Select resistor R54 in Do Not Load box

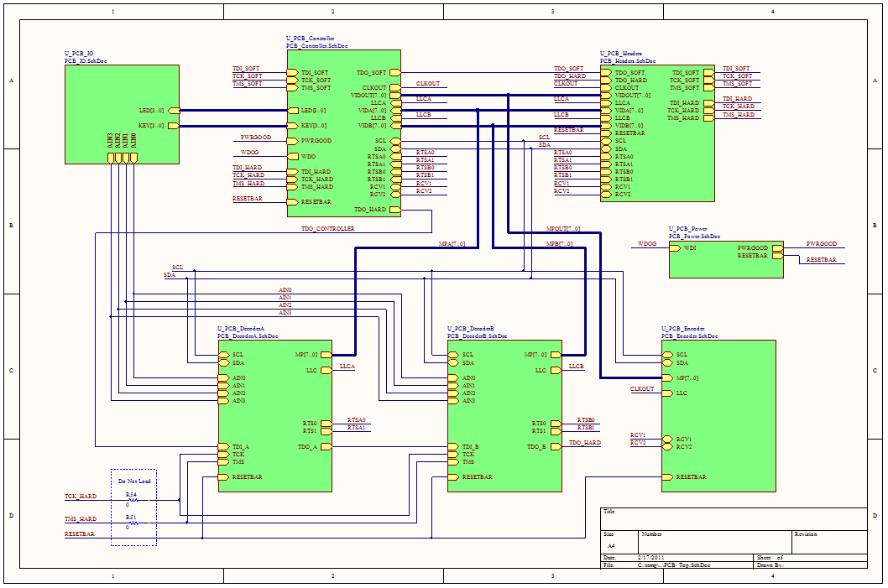tap(132, 500)
